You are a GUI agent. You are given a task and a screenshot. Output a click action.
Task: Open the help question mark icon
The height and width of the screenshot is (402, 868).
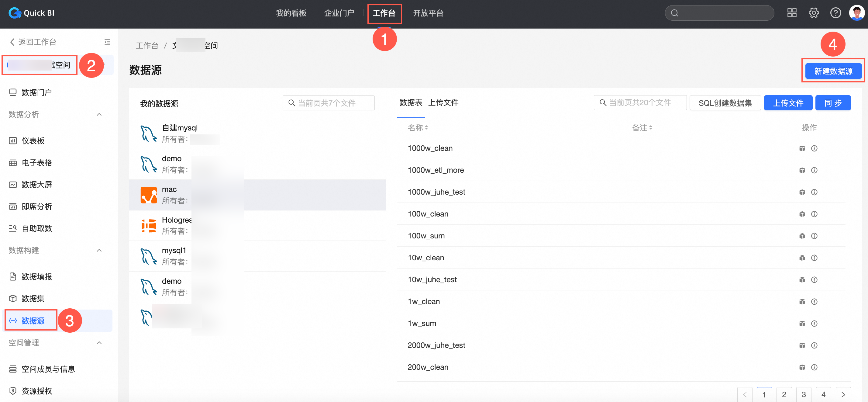(835, 13)
